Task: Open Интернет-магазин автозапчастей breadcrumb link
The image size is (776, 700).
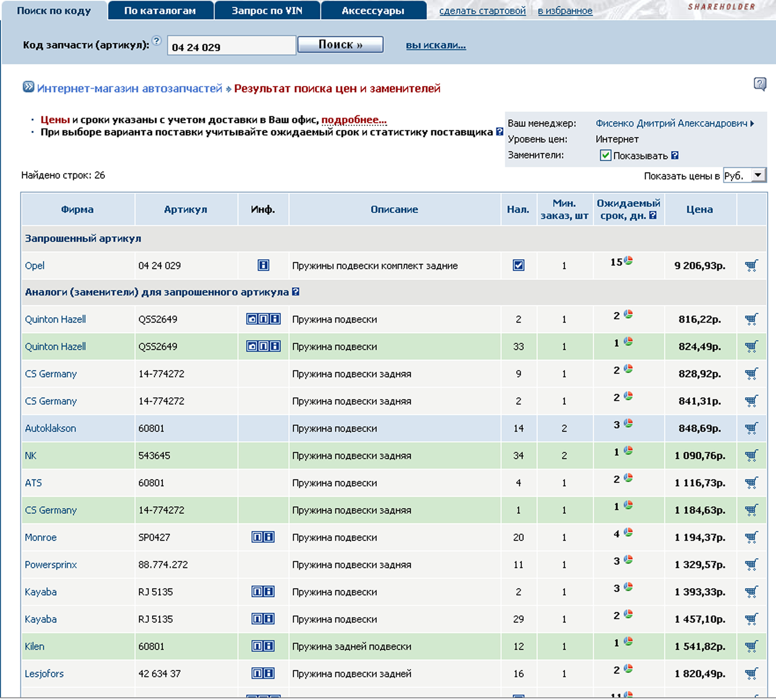Action: coord(130,88)
